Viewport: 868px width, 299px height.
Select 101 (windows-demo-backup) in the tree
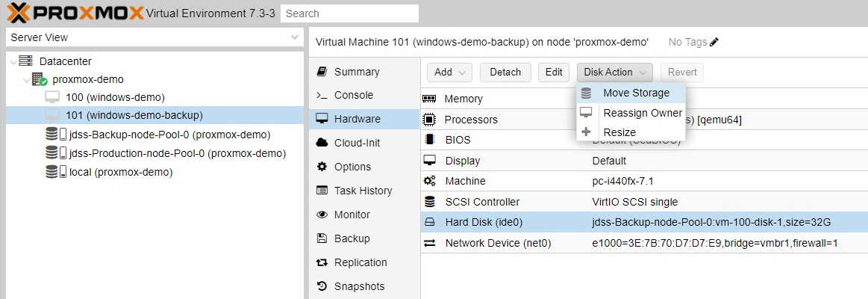point(154,115)
